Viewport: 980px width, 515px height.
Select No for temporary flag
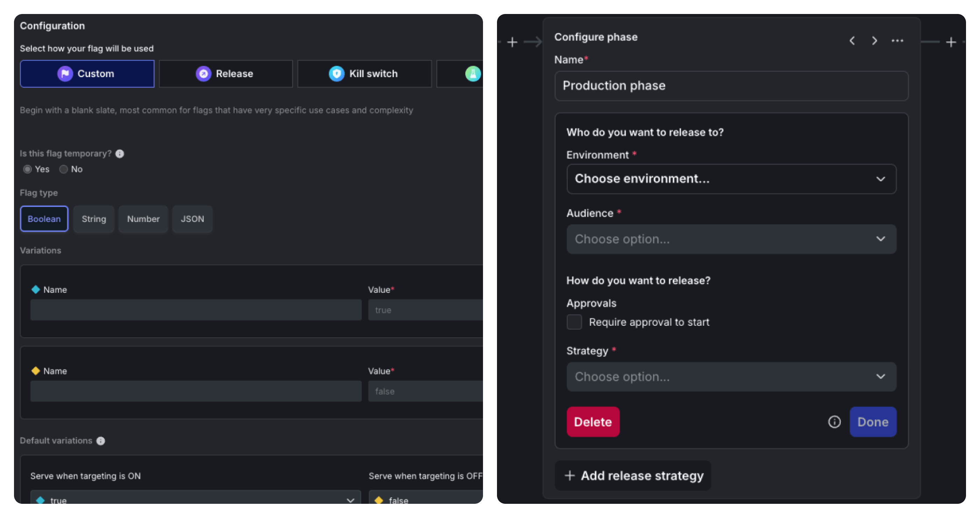click(64, 169)
